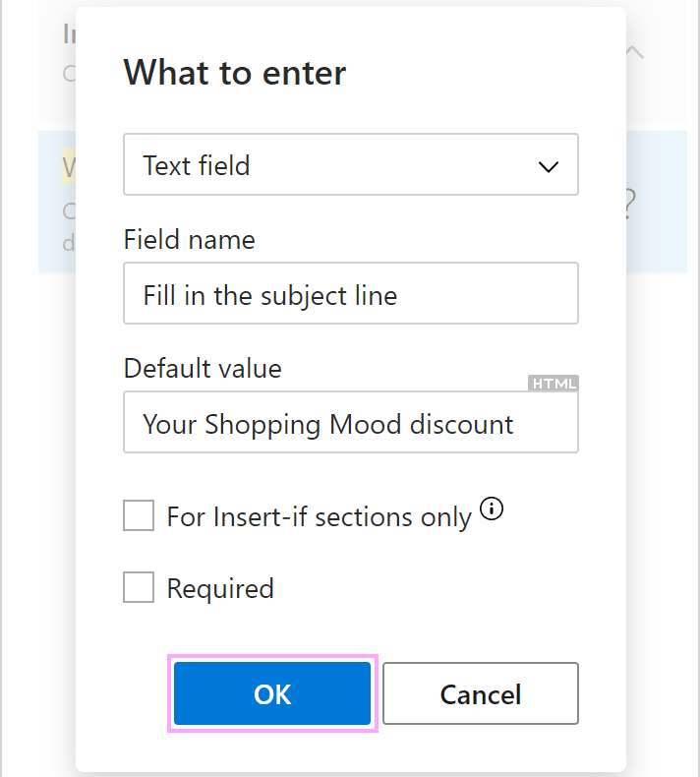
Task: Dismiss the dialog with Cancel
Action: 480,693
